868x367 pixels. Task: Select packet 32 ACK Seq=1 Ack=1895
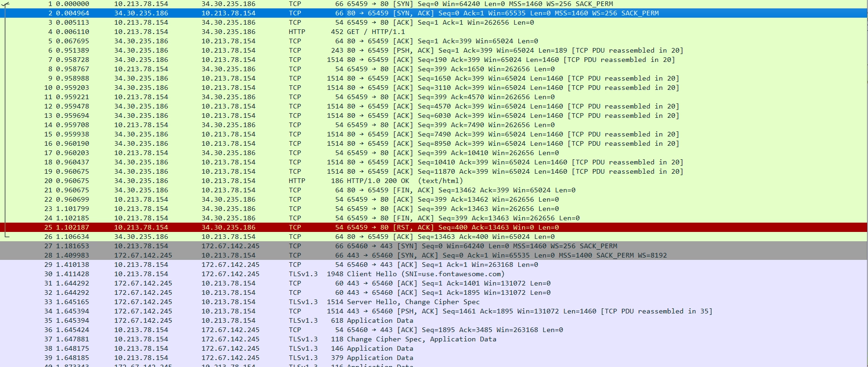click(434, 292)
